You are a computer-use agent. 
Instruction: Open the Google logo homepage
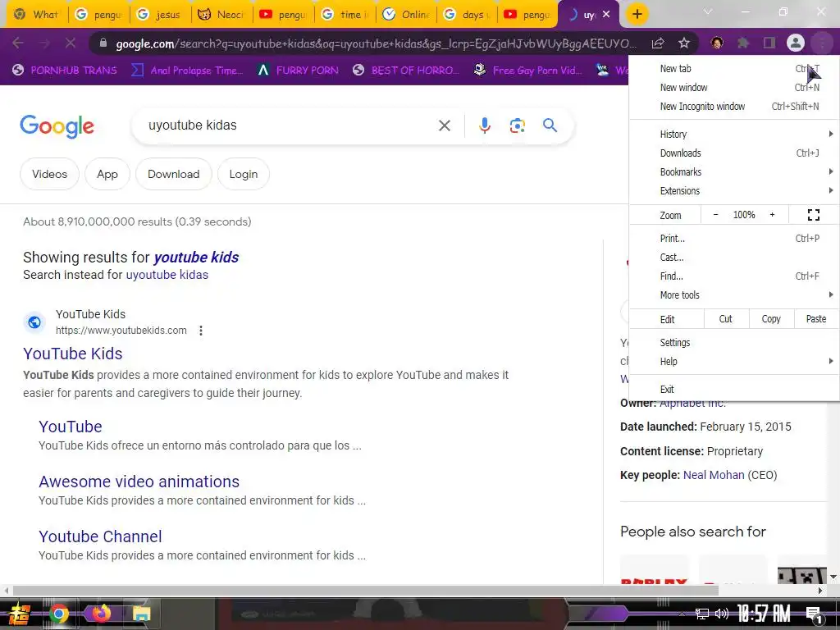(x=57, y=127)
